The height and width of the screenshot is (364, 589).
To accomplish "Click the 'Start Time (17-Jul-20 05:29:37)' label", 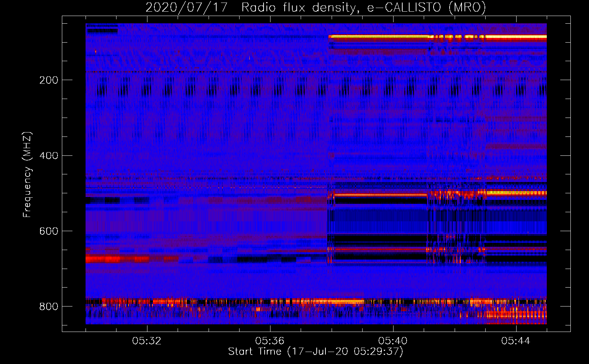I will (316, 352).
